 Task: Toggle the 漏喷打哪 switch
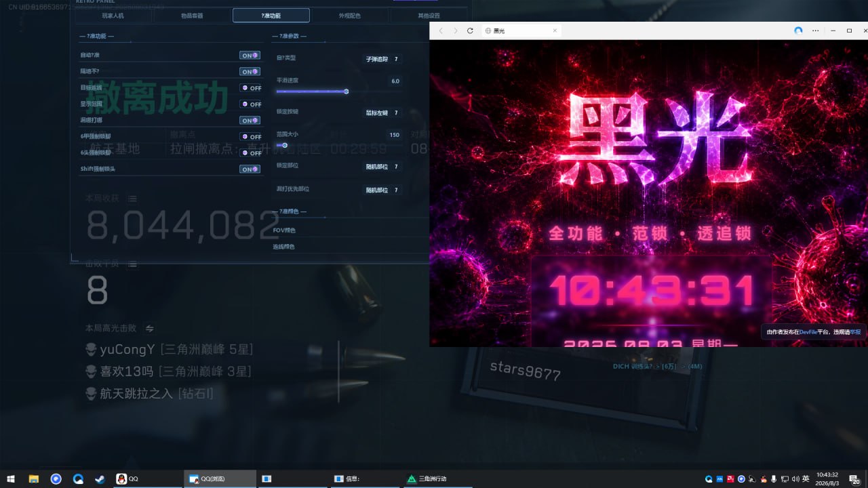(250, 121)
